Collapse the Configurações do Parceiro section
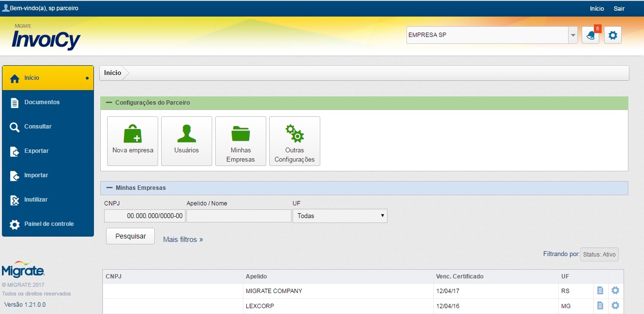This screenshot has width=644, height=314. pyautogui.click(x=109, y=103)
